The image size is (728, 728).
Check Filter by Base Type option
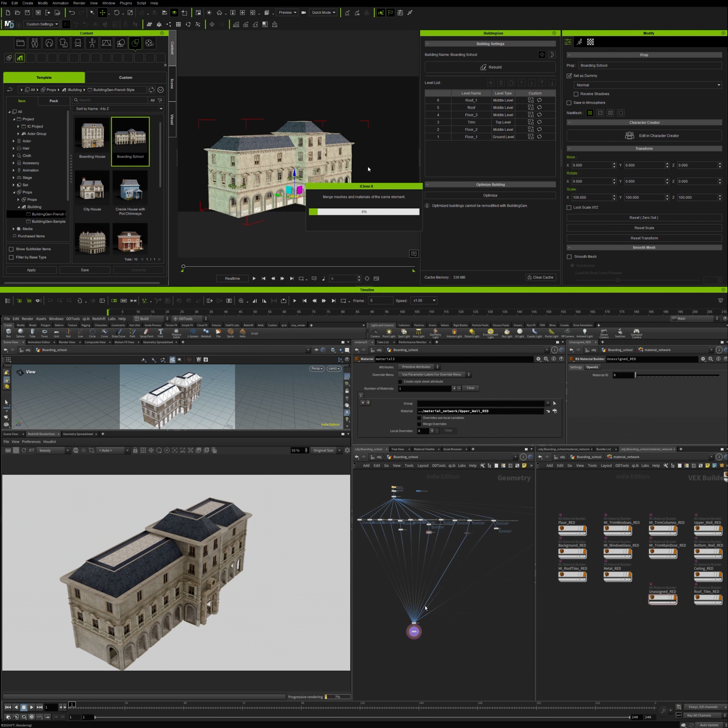11,257
